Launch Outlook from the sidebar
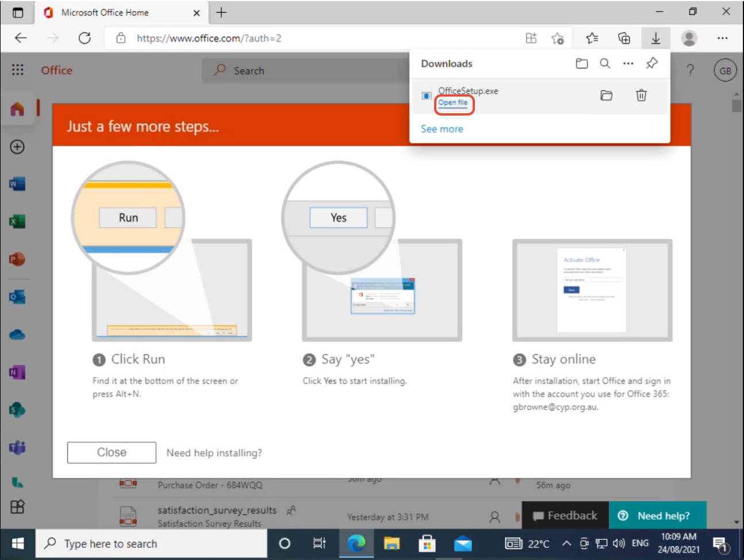This screenshot has width=744, height=560. point(17,297)
